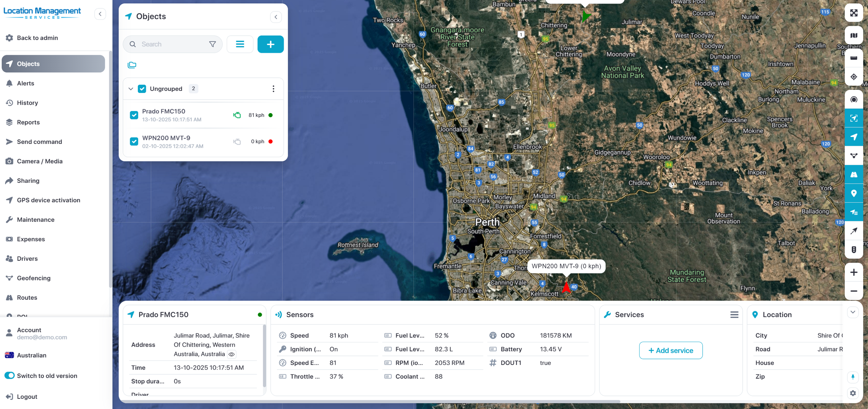The image size is (868, 409).
Task: Zoom out the map with minus button
Action: pyautogui.click(x=853, y=291)
